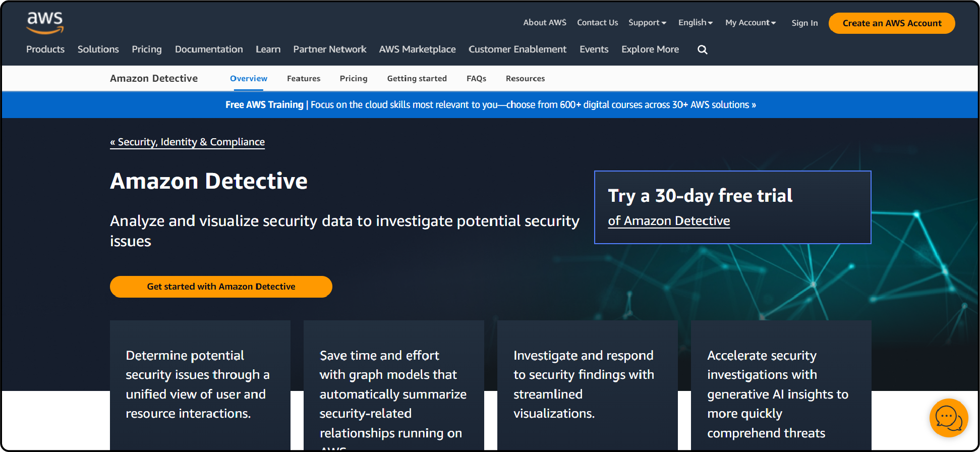The height and width of the screenshot is (452, 980).
Task: Expand the My Account dropdown
Action: coord(751,23)
